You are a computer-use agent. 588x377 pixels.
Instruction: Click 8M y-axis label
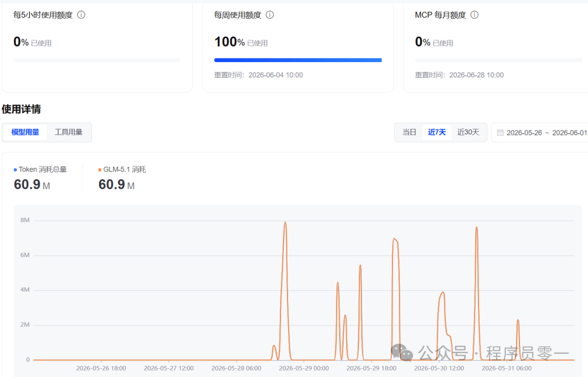(24, 220)
